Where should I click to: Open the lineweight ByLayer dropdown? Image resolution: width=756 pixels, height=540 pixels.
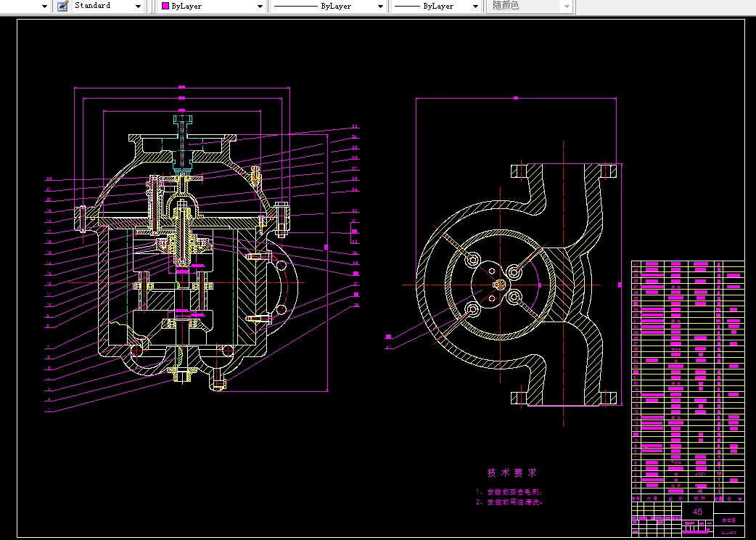pyautogui.click(x=436, y=7)
